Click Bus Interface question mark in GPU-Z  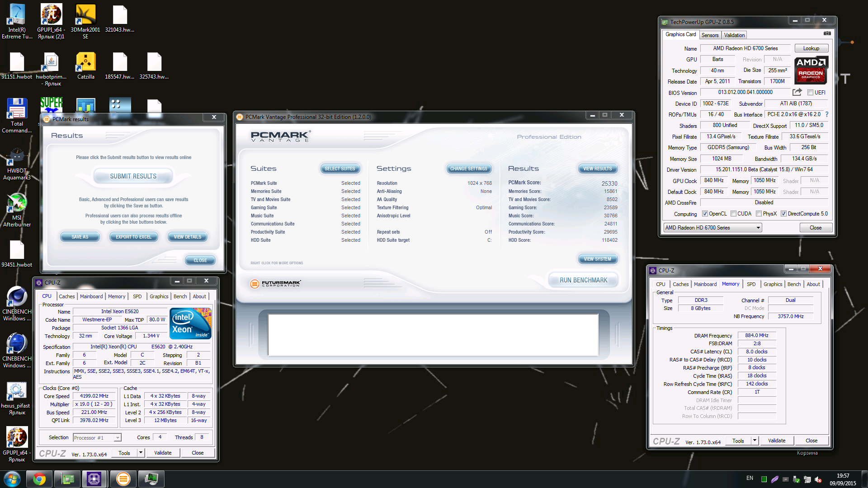827,114
